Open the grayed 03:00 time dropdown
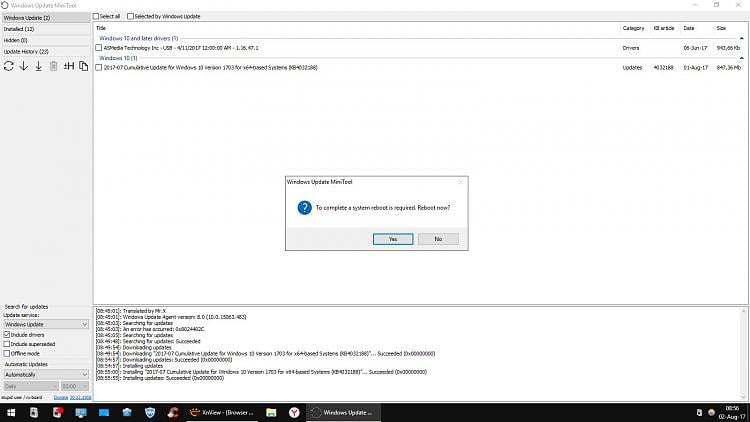The width and height of the screenshot is (750, 422). 75,386
